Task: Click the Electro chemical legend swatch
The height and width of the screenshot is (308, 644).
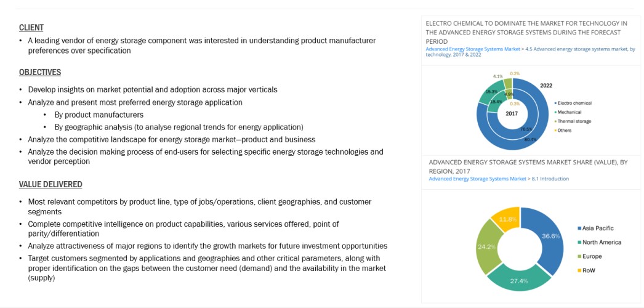Action: (x=556, y=103)
